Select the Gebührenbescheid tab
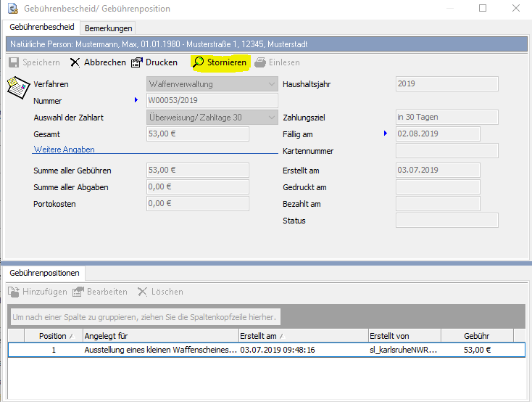The height and width of the screenshot is (402, 532). [x=41, y=28]
